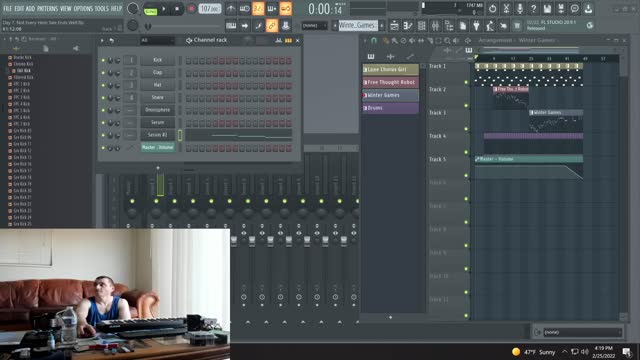Select 'Lone Chorus Girl' pattern in picker
The image size is (640, 360).
pyautogui.click(x=391, y=69)
